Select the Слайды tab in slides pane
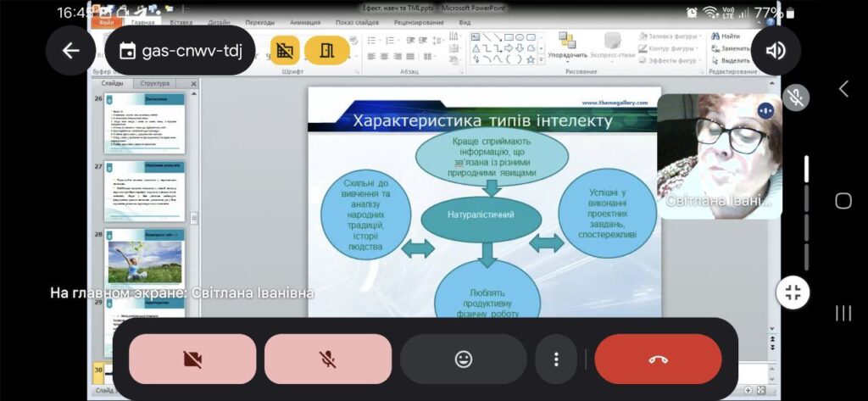The height and width of the screenshot is (401, 868). pyautogui.click(x=112, y=83)
